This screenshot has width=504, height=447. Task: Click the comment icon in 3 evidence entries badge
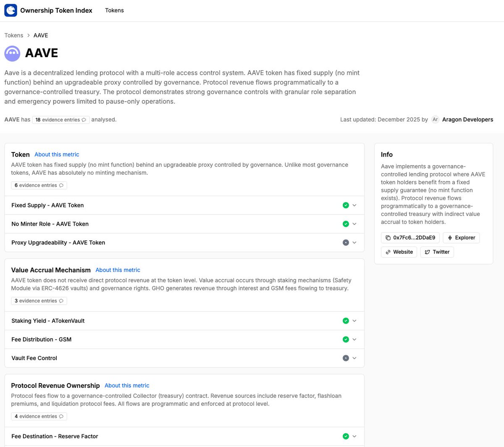click(x=61, y=301)
